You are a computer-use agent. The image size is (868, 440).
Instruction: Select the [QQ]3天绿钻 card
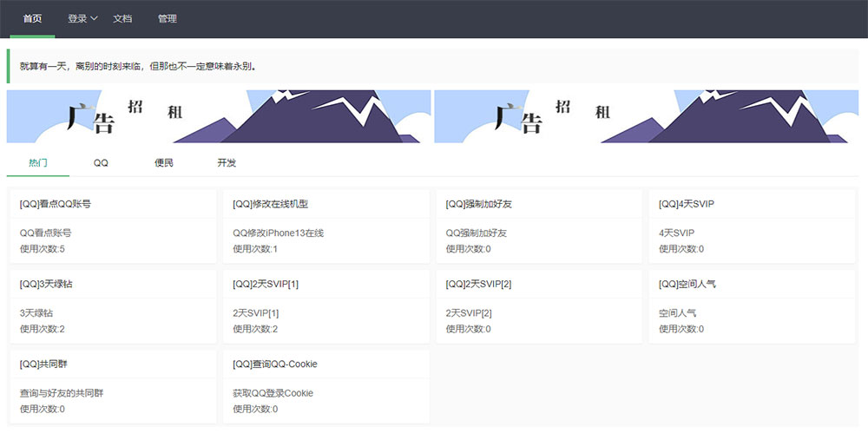(112, 305)
